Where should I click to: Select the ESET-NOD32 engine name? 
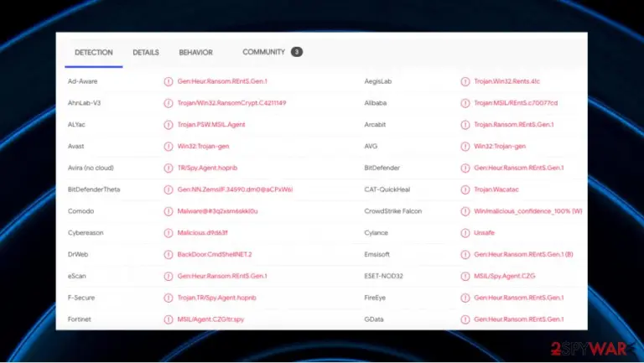click(x=383, y=276)
